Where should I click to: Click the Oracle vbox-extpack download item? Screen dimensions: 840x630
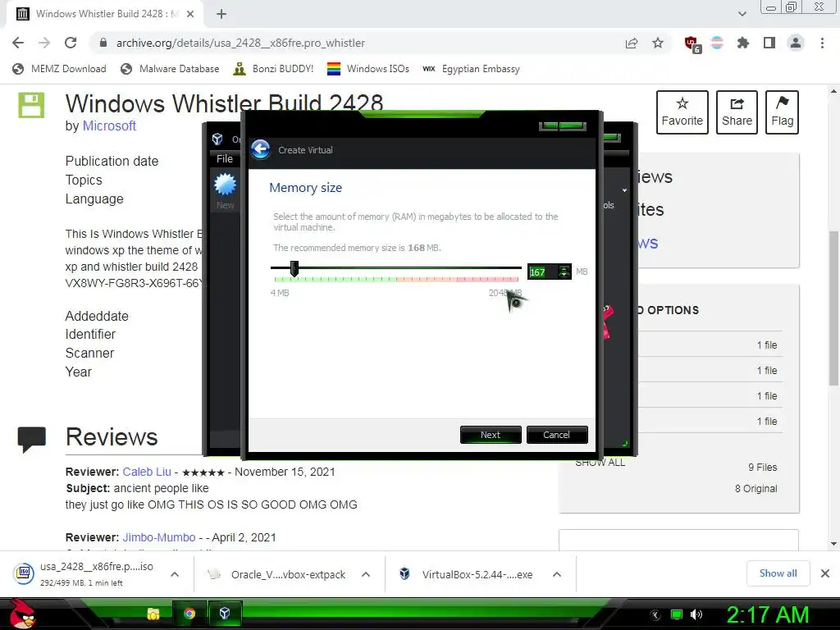[277, 574]
